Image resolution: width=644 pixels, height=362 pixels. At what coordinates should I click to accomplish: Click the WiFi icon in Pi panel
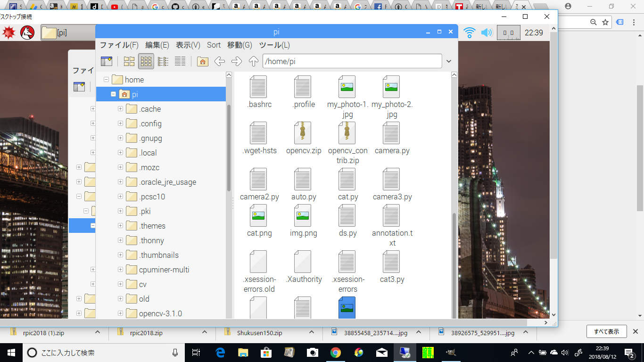click(x=469, y=33)
